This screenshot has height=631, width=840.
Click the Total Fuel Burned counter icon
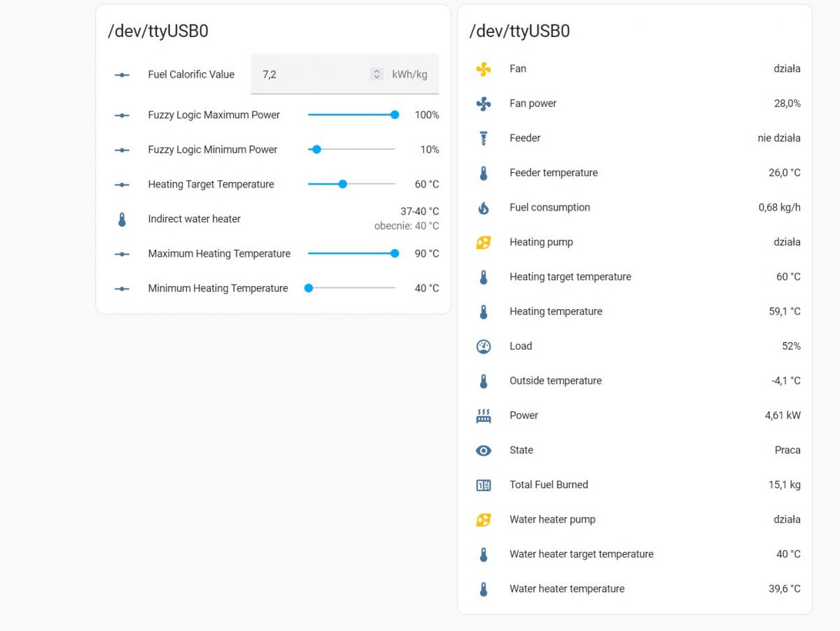click(483, 485)
